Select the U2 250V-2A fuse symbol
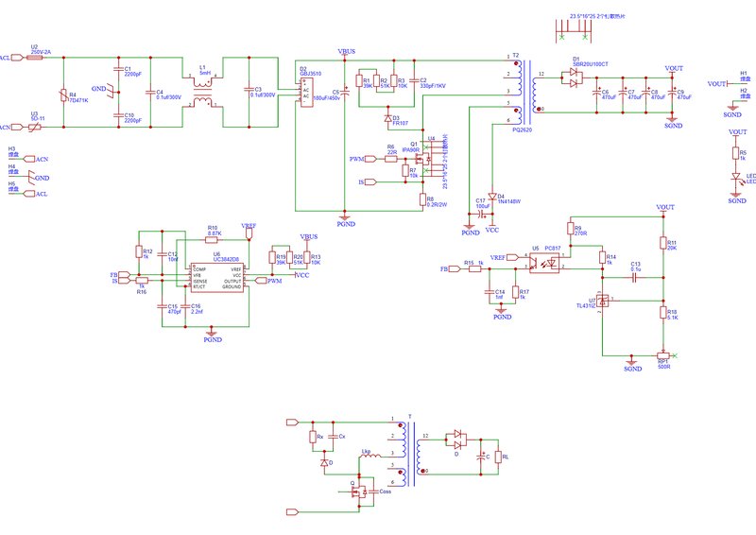The image size is (756, 535). click(x=34, y=58)
